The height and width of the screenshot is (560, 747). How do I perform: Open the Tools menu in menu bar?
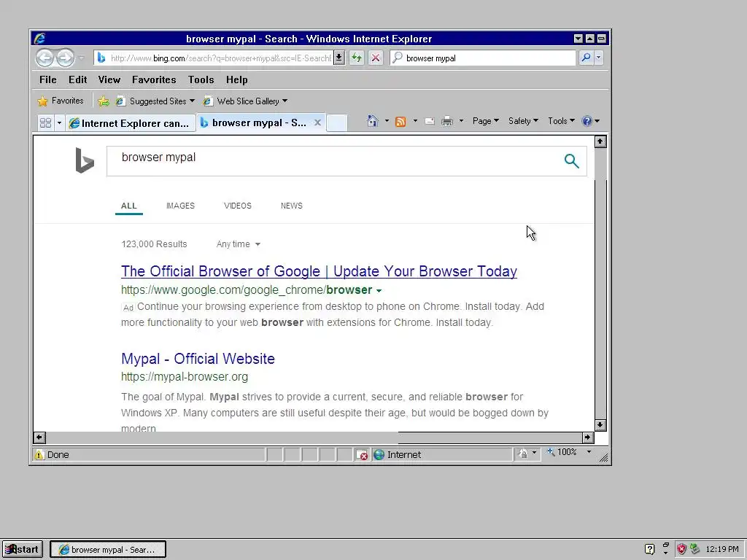point(201,79)
